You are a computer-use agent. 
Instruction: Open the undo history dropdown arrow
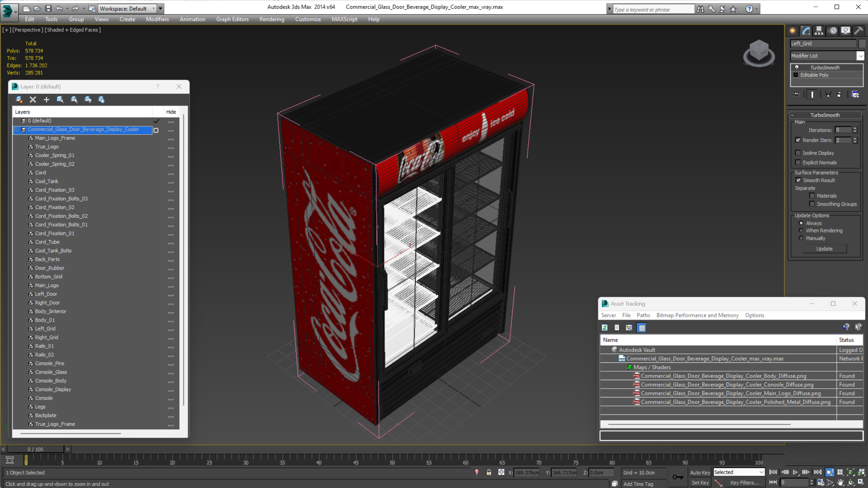(x=67, y=9)
